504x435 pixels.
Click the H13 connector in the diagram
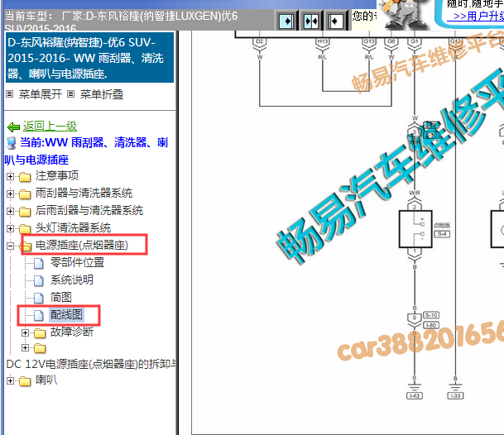[x=323, y=44]
